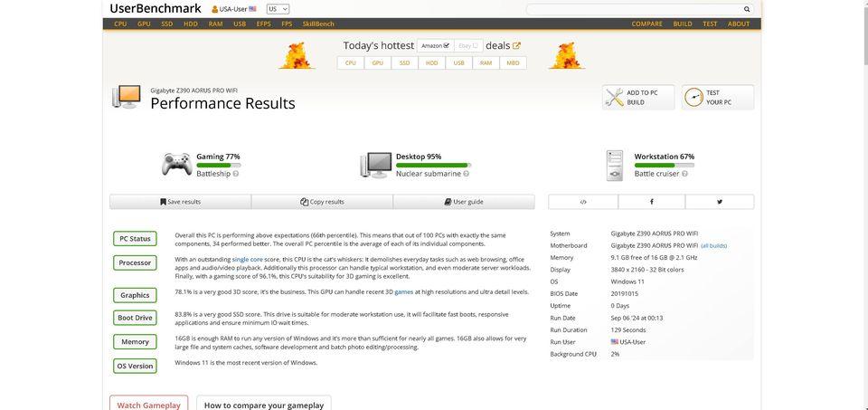Open the BUILD menu item
The width and height of the screenshot is (868, 410).
coord(683,24)
